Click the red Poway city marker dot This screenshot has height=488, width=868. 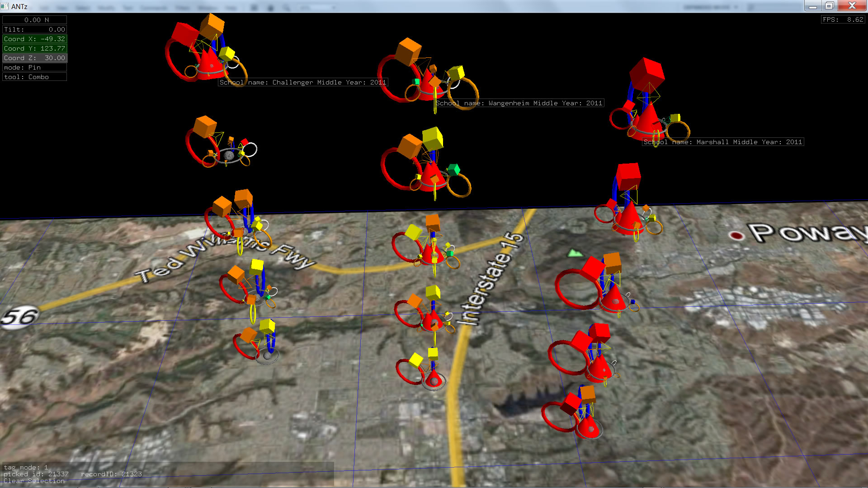[x=736, y=235]
